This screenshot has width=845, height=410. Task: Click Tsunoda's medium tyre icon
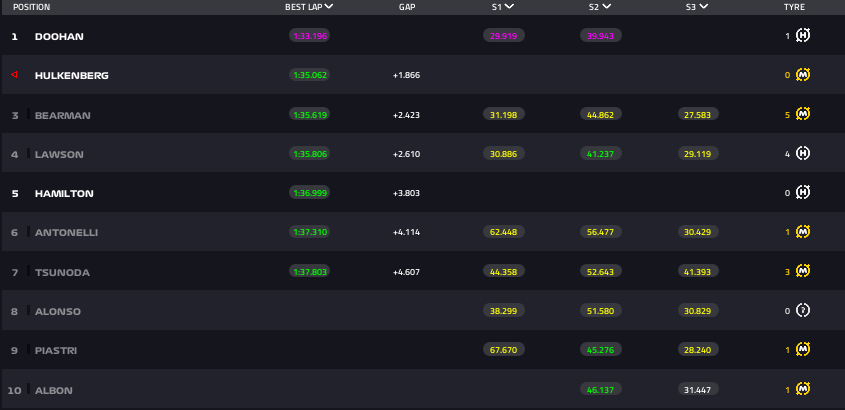[x=802, y=272]
